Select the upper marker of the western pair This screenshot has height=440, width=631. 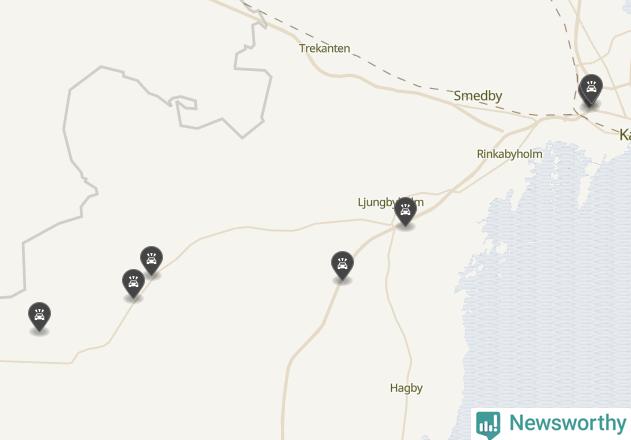pos(151,260)
